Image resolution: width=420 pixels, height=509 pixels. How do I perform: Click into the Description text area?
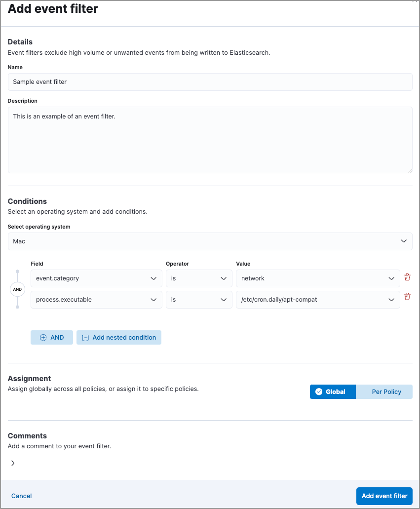[x=210, y=140]
